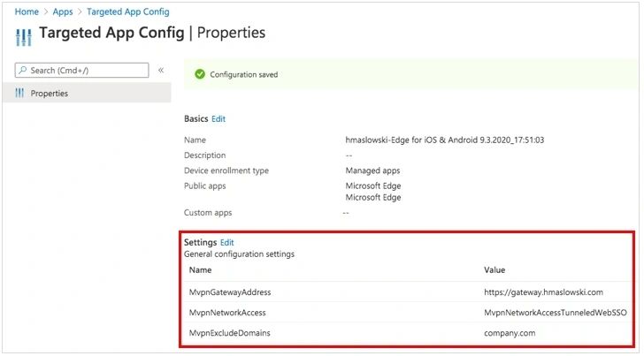
Task: Click the MvpnNetworkAccess setting name
Action: [x=227, y=313]
